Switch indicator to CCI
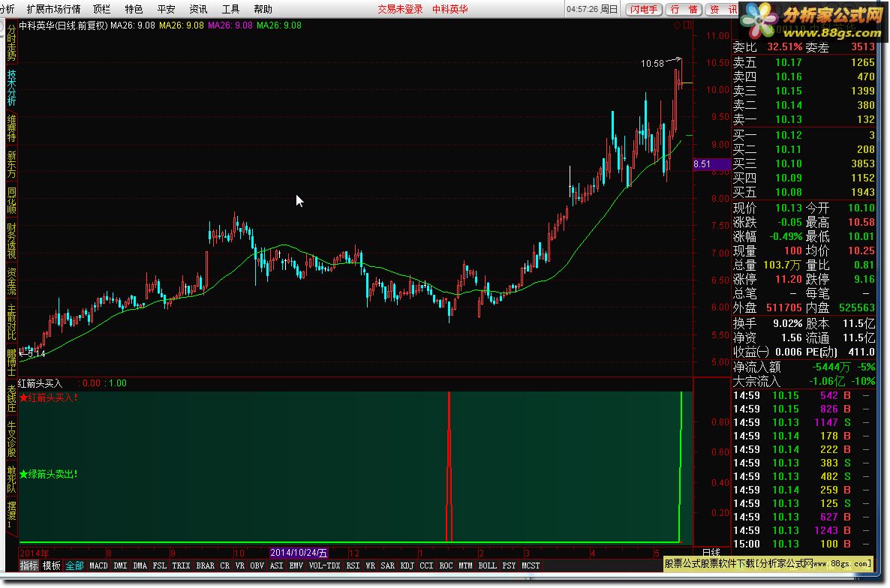 426,565
